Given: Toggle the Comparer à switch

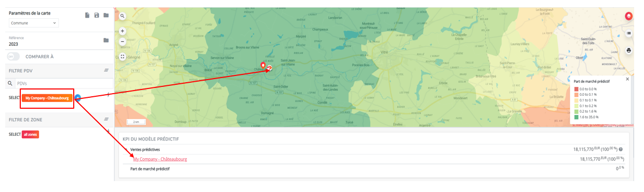Looking at the screenshot, I should click(x=14, y=56).
